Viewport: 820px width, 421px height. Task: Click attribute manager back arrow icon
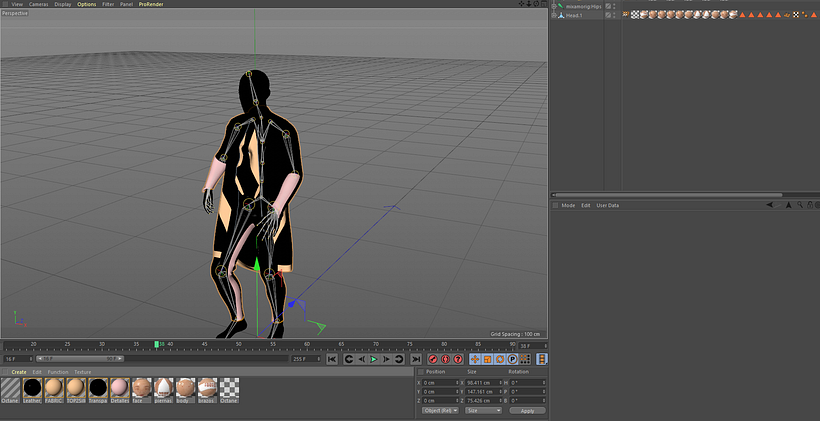pos(770,205)
